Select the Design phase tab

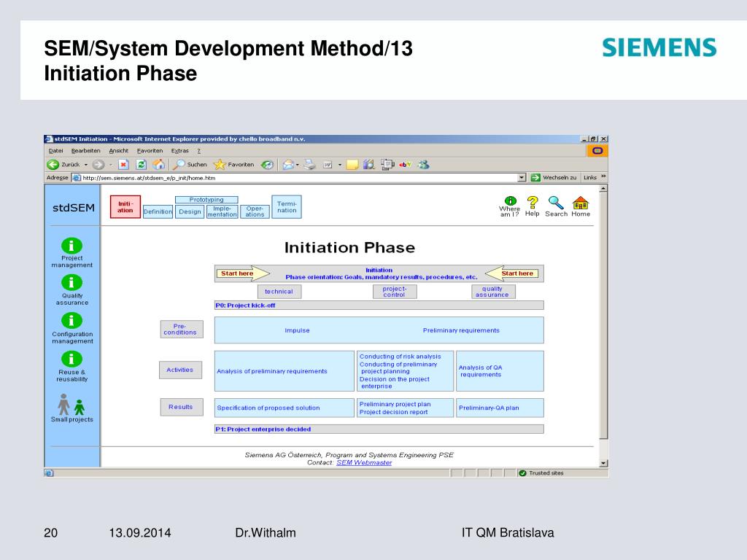190,212
